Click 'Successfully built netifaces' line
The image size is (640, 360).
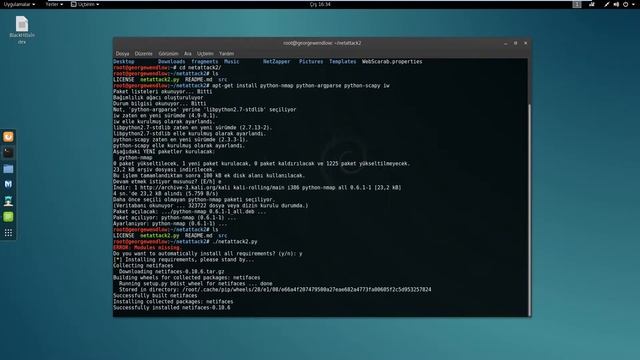coord(155,296)
